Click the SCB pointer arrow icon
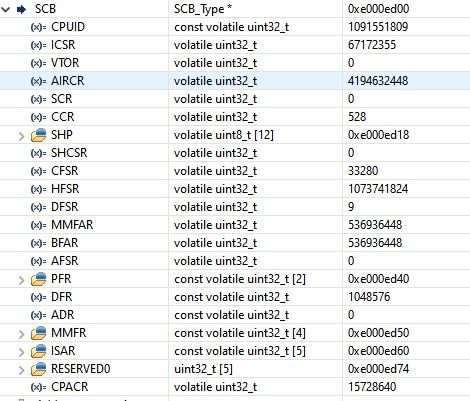Viewport: 470px width, 401px height. 21,9
